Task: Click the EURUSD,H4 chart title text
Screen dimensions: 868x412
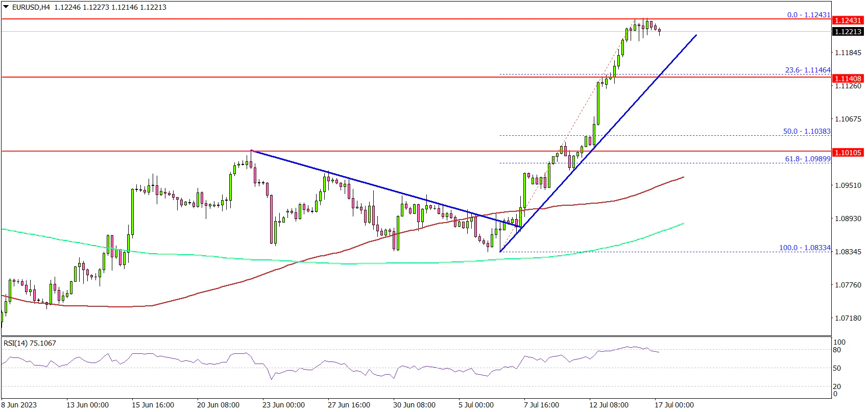Action: [31, 7]
